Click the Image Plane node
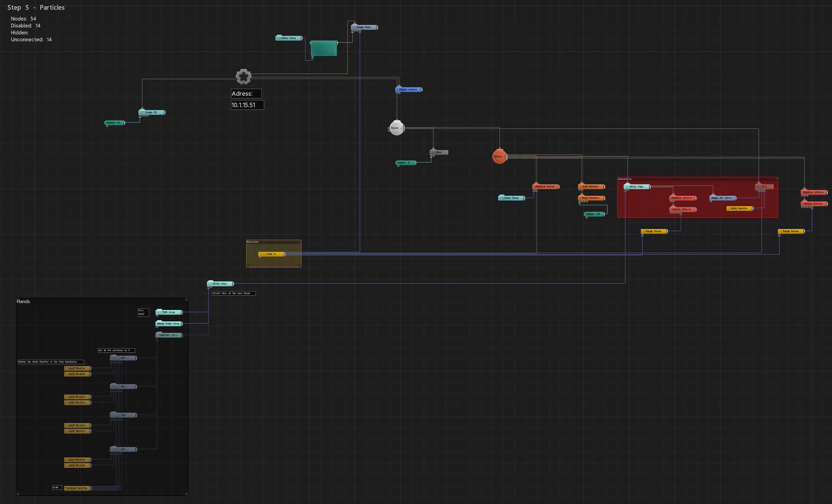Image resolution: width=832 pixels, height=504 pixels. [x=364, y=27]
